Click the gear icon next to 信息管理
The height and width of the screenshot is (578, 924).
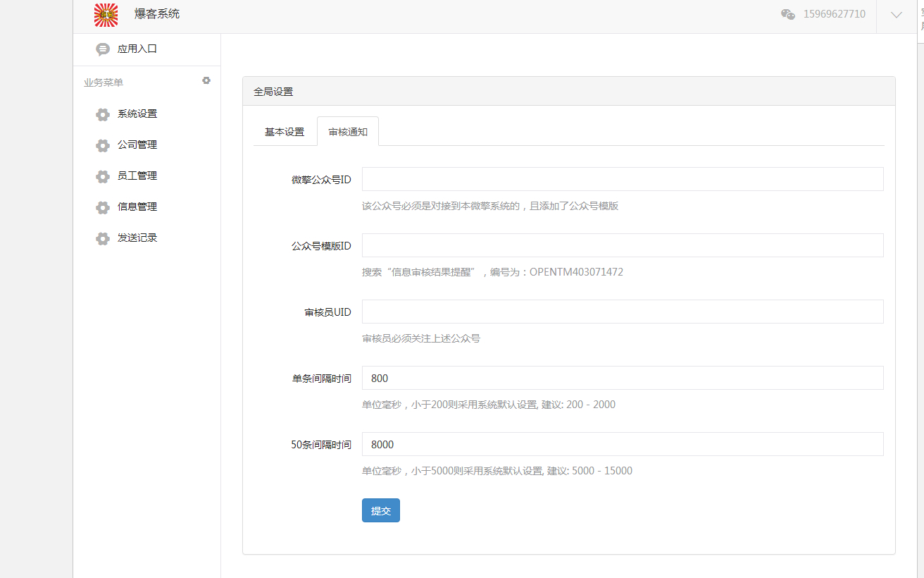pos(103,207)
